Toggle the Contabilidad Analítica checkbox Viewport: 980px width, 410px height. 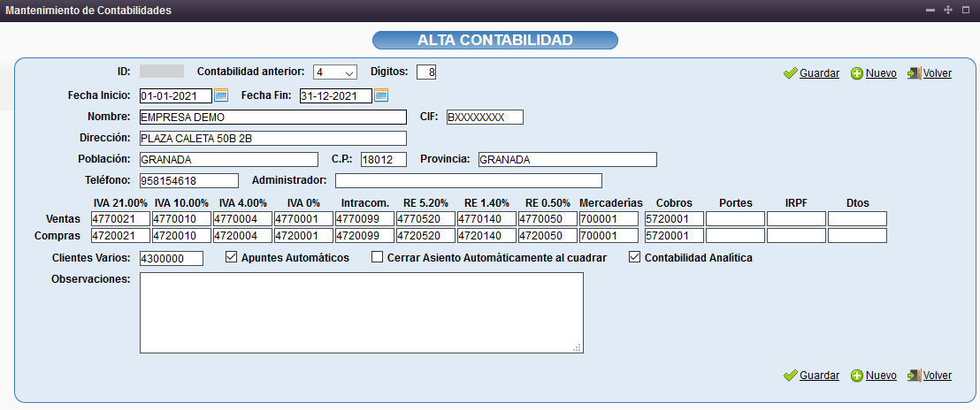coord(634,257)
